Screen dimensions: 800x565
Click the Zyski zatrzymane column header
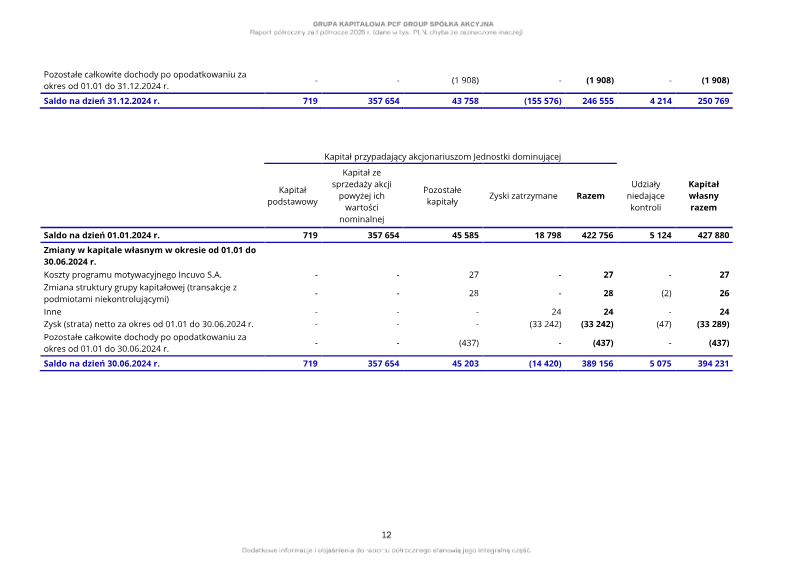point(523,196)
